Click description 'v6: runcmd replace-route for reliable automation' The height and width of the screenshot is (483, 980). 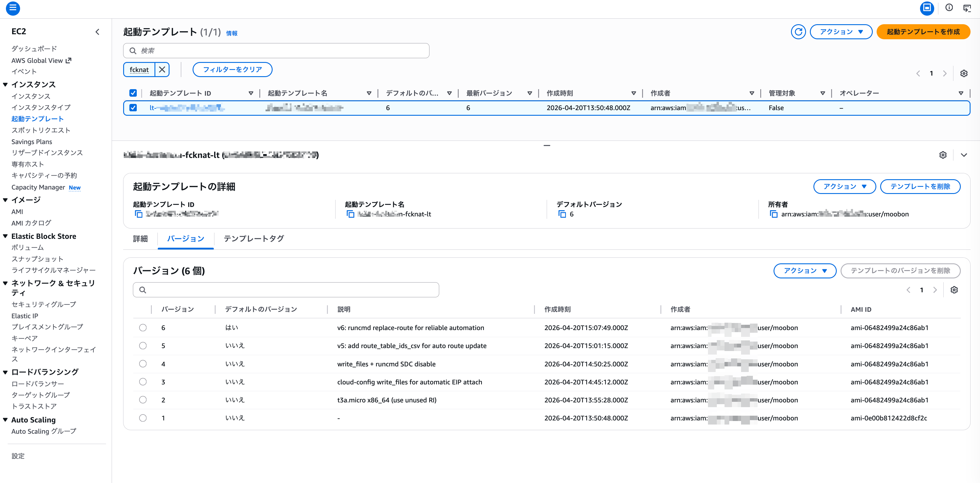(411, 328)
